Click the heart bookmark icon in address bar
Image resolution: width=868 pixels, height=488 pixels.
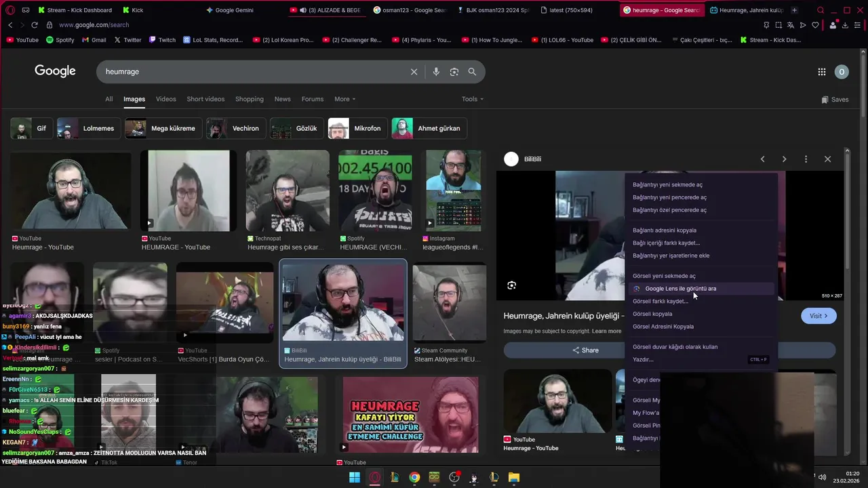[x=815, y=25]
